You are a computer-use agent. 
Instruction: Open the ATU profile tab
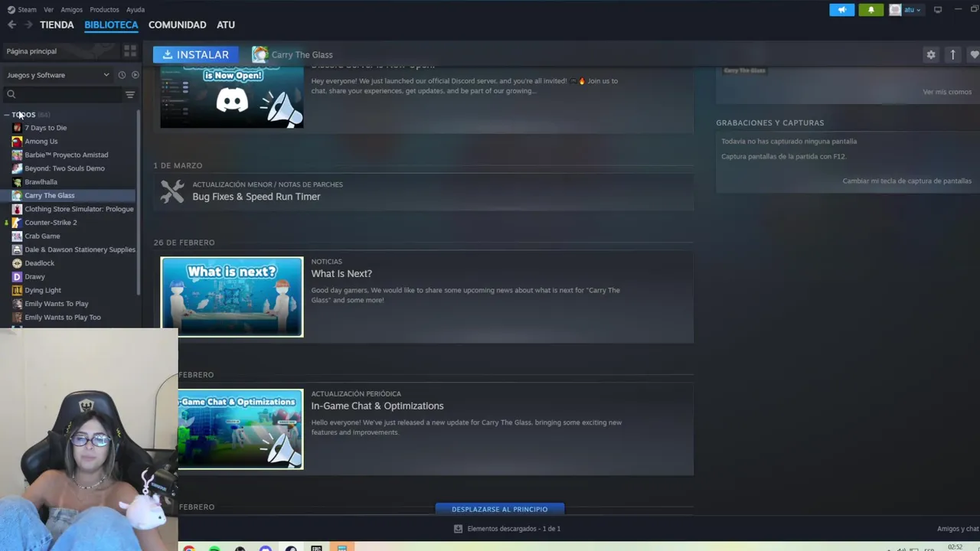(226, 24)
